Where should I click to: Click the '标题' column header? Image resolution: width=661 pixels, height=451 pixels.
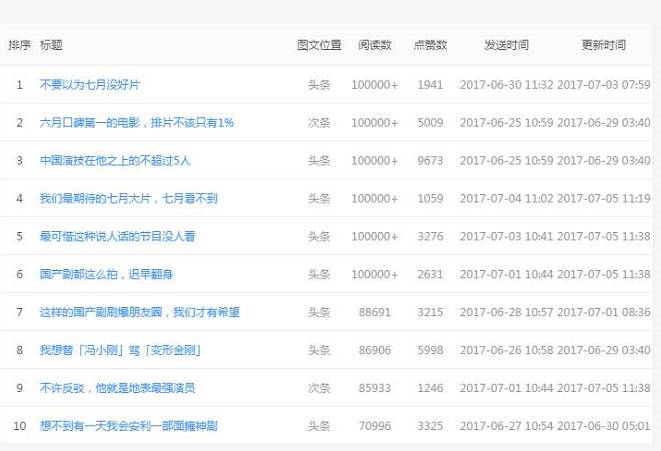51,45
